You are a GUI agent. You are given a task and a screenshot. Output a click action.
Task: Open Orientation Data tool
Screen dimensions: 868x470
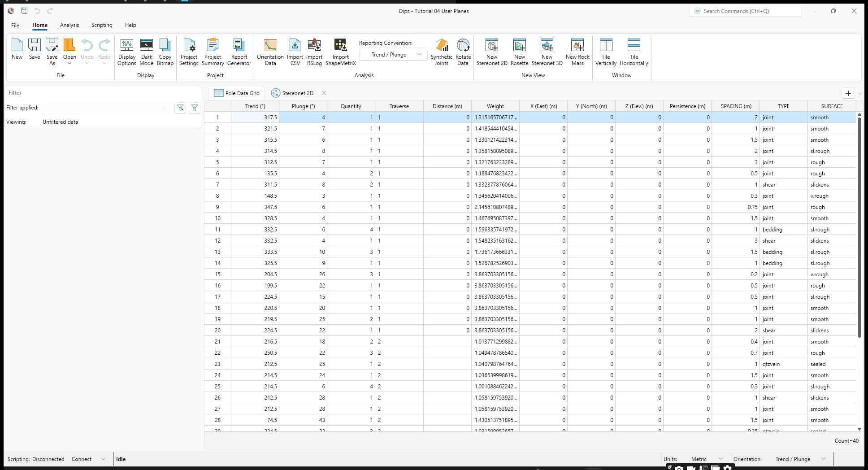[x=270, y=52]
